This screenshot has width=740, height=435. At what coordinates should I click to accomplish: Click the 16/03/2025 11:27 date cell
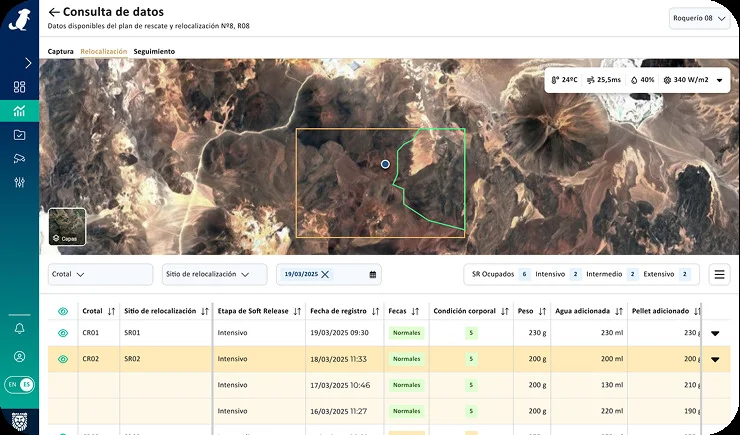(338, 411)
